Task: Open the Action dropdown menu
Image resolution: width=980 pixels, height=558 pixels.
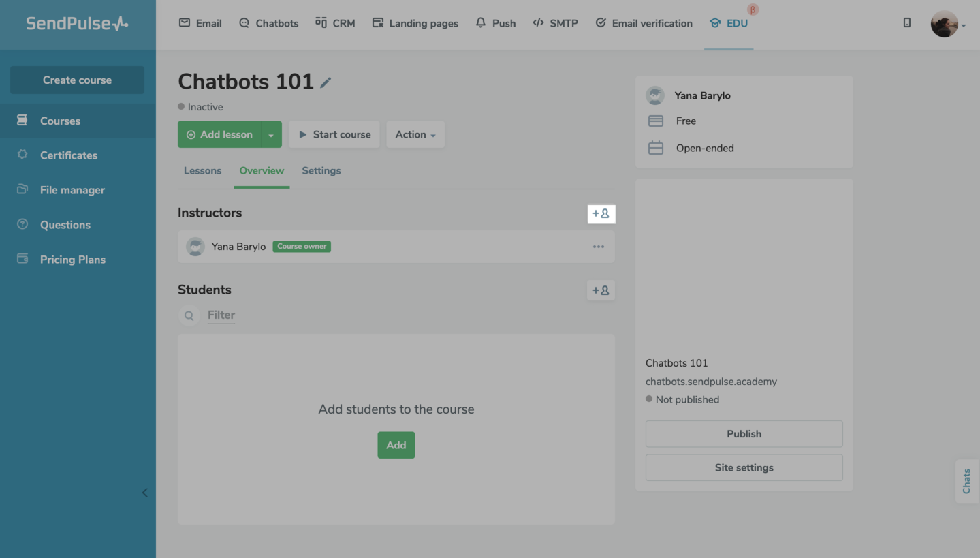Action: tap(415, 135)
